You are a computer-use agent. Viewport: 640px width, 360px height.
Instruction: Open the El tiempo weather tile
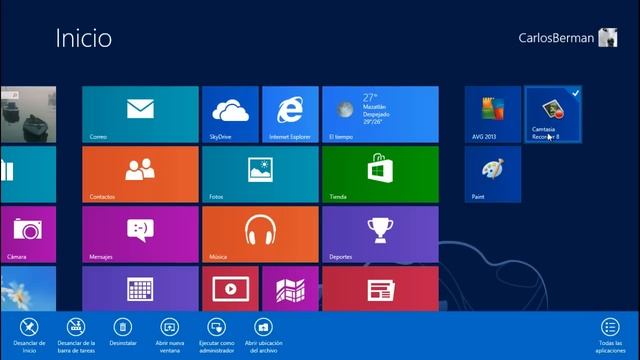click(x=380, y=114)
